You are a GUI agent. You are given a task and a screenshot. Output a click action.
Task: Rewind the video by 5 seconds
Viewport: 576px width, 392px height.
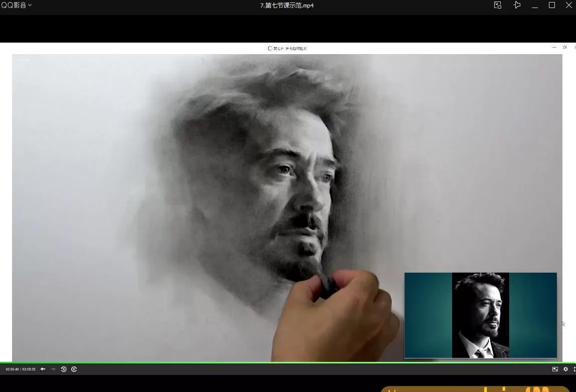tap(64, 369)
